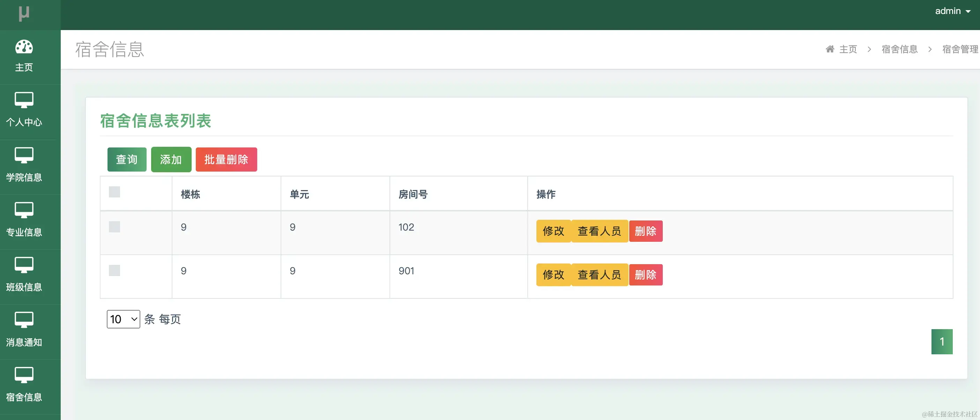Viewport: 980px width, 420px height.
Task: Click the home icon in the breadcrumb
Action: [830, 49]
